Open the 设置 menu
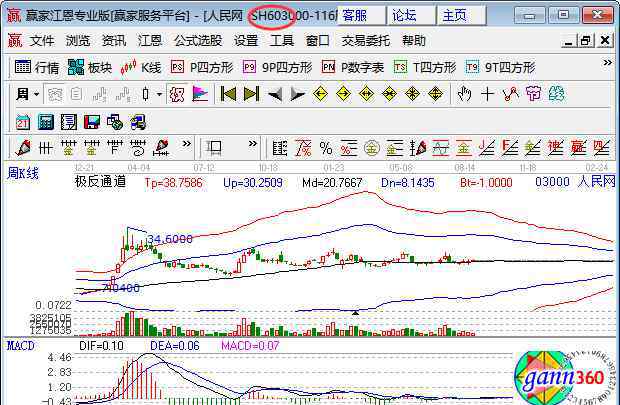This screenshot has height=405, width=620. point(246,40)
